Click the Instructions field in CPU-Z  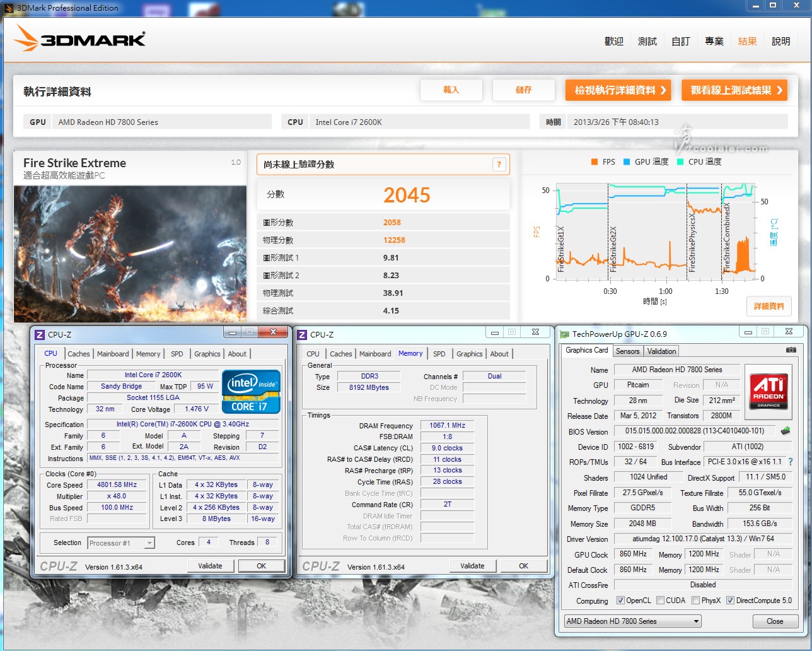click(182, 459)
